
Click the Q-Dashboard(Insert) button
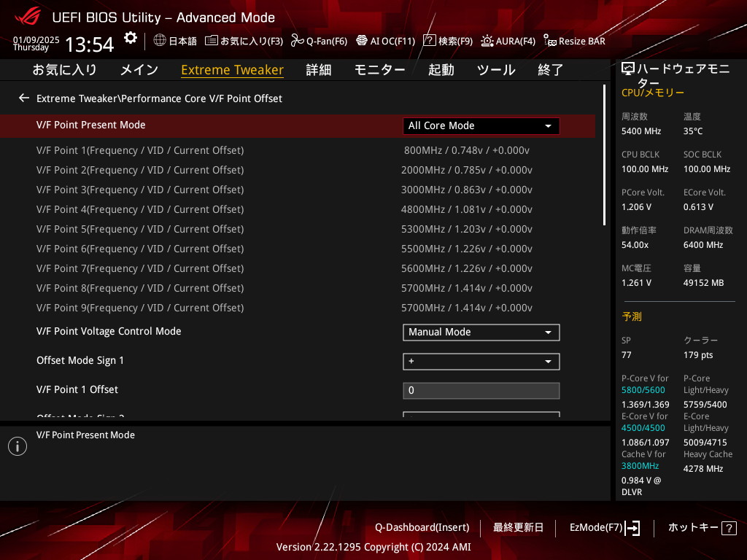pos(422,527)
